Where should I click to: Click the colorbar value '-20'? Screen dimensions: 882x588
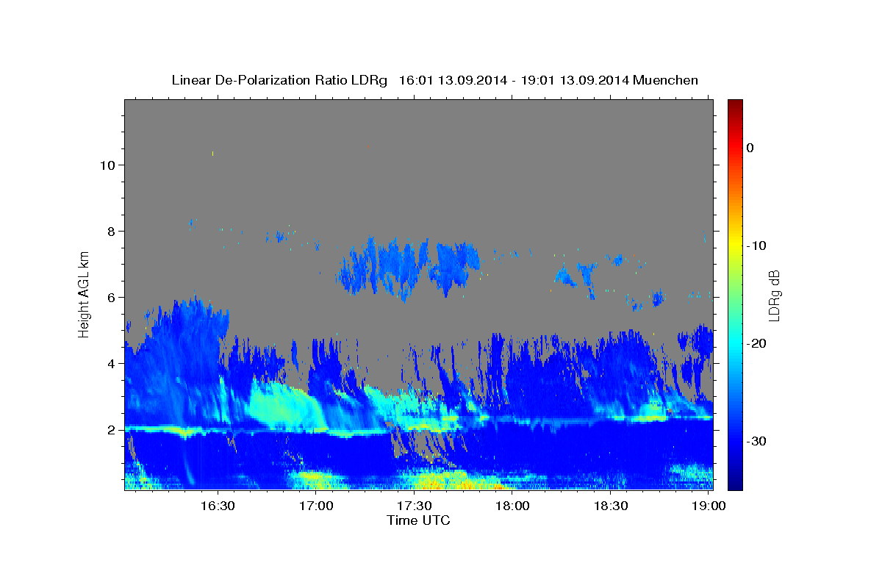click(756, 343)
